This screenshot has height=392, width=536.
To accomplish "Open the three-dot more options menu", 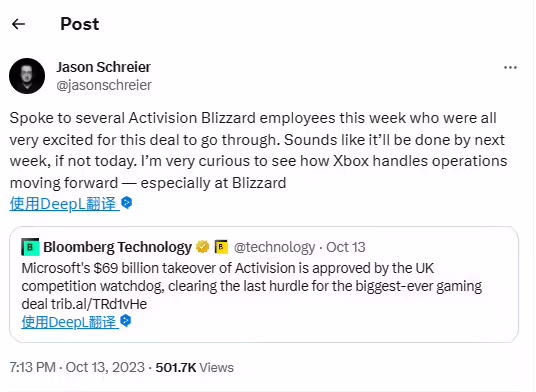I will point(510,67).
